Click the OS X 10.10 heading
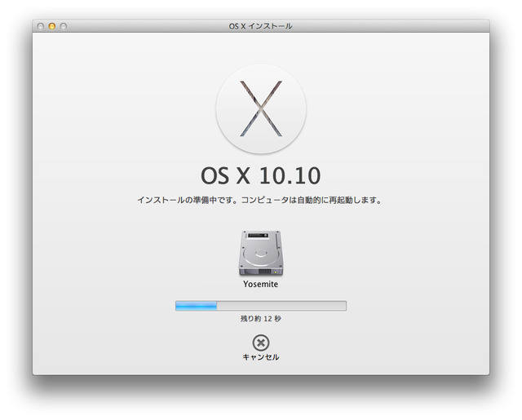 click(261, 175)
